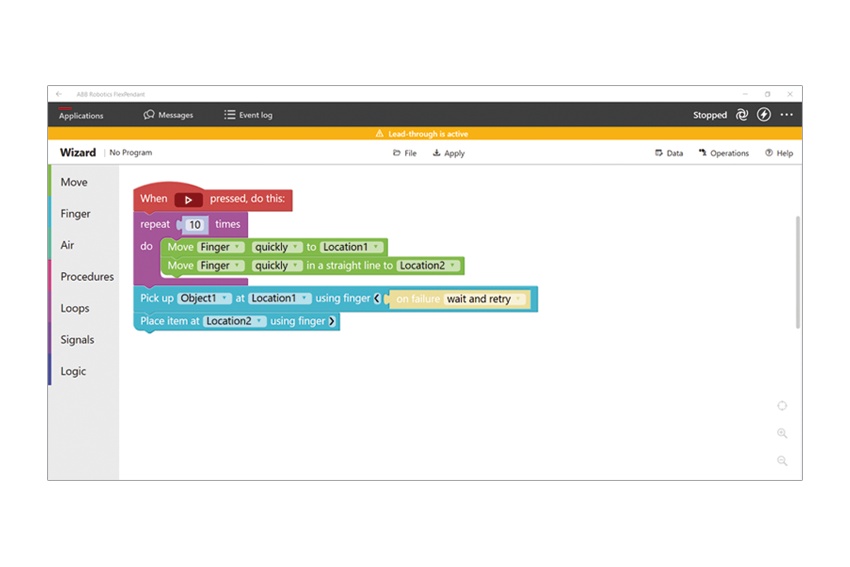Click the play button in the When block
850x567 pixels.
pos(188,199)
